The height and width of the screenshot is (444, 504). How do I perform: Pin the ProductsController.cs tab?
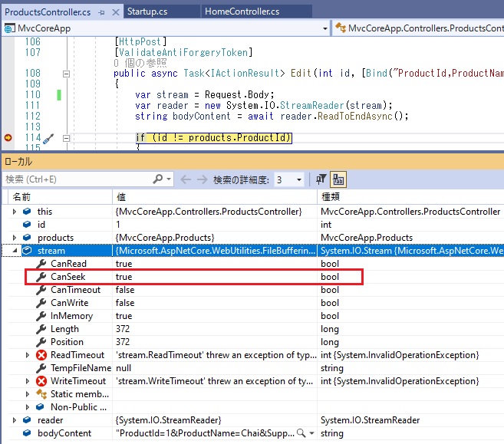click(x=100, y=12)
